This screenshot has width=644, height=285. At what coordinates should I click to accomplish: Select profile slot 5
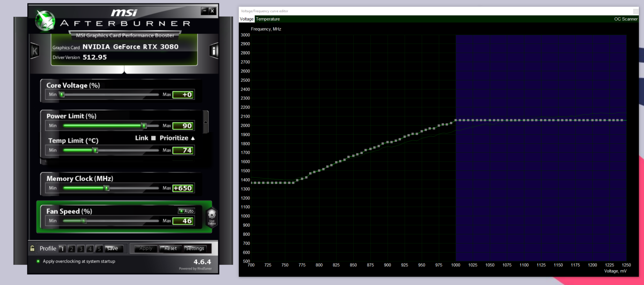[x=99, y=249]
